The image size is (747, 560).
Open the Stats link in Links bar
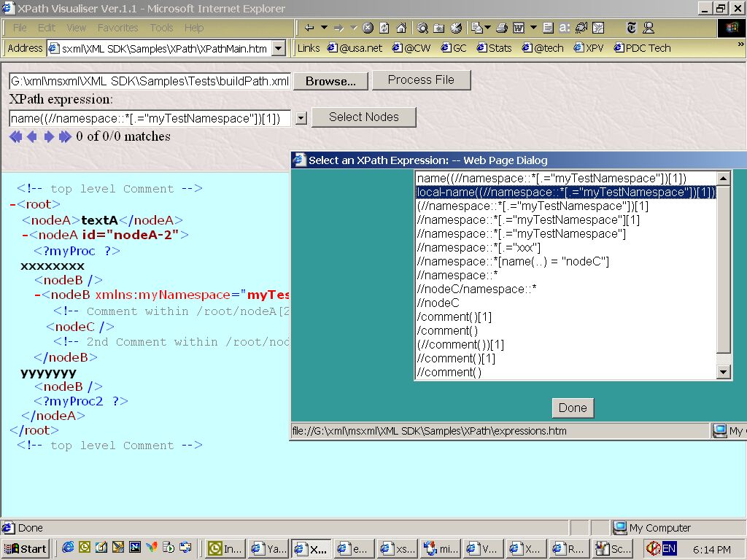(494, 48)
